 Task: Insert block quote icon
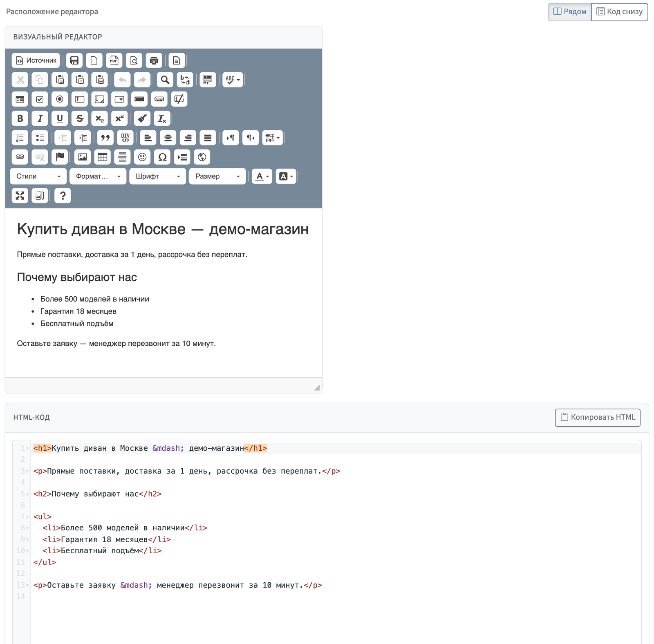click(105, 138)
